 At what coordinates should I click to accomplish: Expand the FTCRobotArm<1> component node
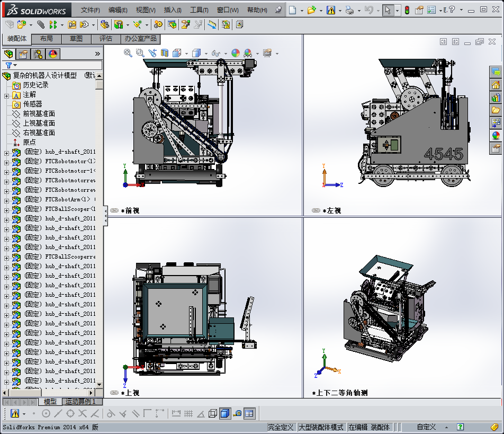[6, 200]
